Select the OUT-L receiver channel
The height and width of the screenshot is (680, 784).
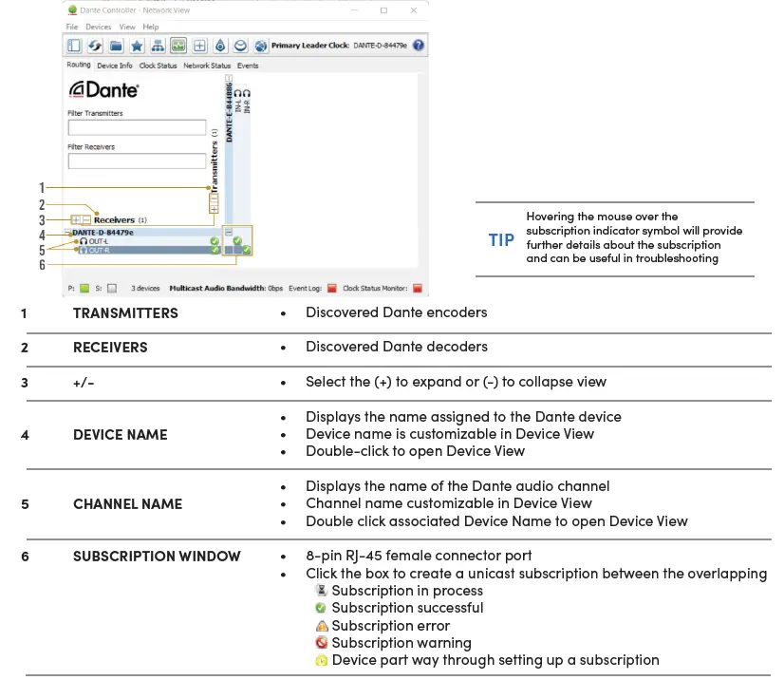(99, 241)
